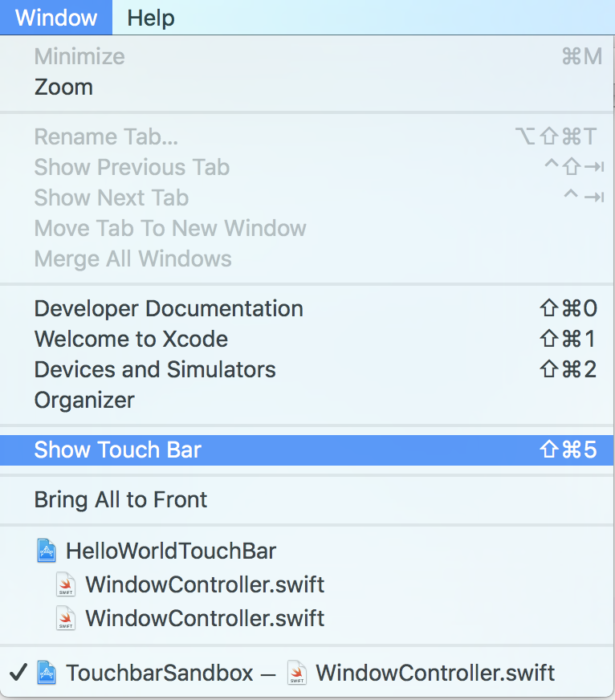Select Show Touch Bar menu item
This screenshot has height=700, width=615.
[x=307, y=450]
